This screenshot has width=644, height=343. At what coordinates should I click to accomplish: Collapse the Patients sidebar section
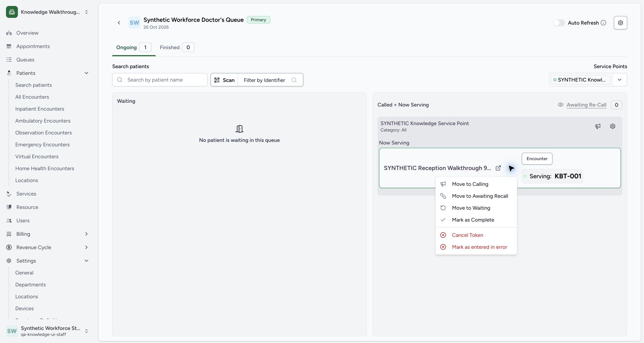click(86, 73)
